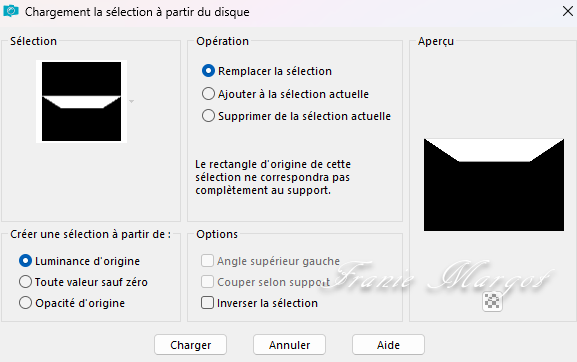Tick the Couper selon support checkbox
This screenshot has width=577, height=362.
(x=265, y=282)
